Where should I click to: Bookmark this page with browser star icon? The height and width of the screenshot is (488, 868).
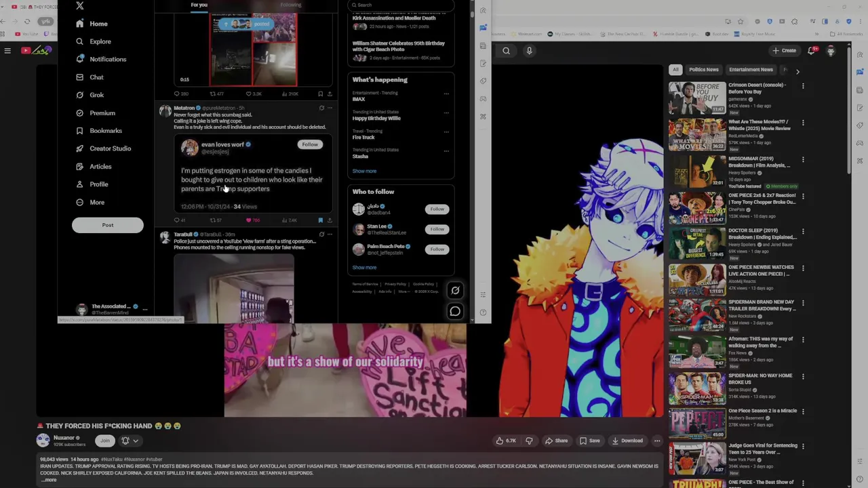(741, 21)
